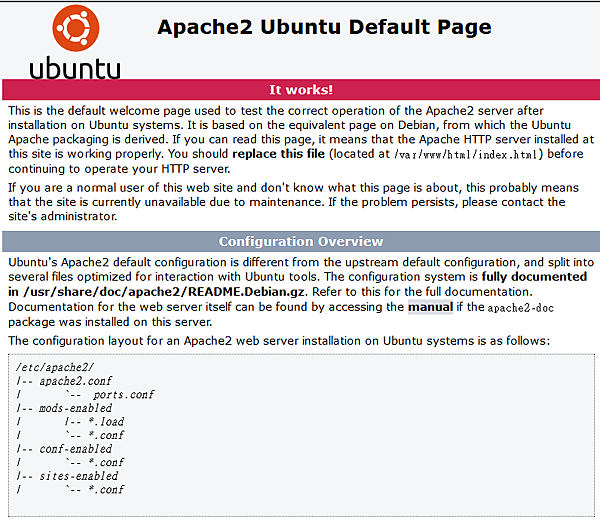Click the line starting 'The configuration layout for'
Image resolution: width=600 pixels, height=528 pixels.
point(279,341)
